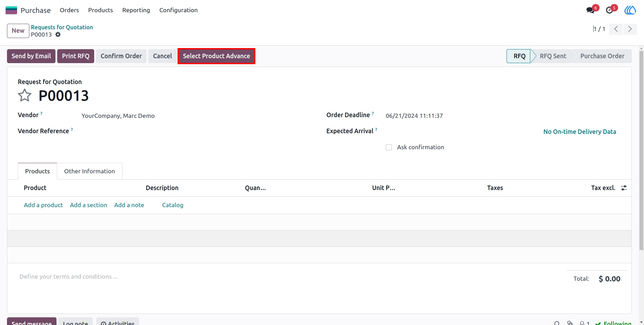644x325 pixels.
Task: Open the user avatar menu icon
Action: (630, 10)
